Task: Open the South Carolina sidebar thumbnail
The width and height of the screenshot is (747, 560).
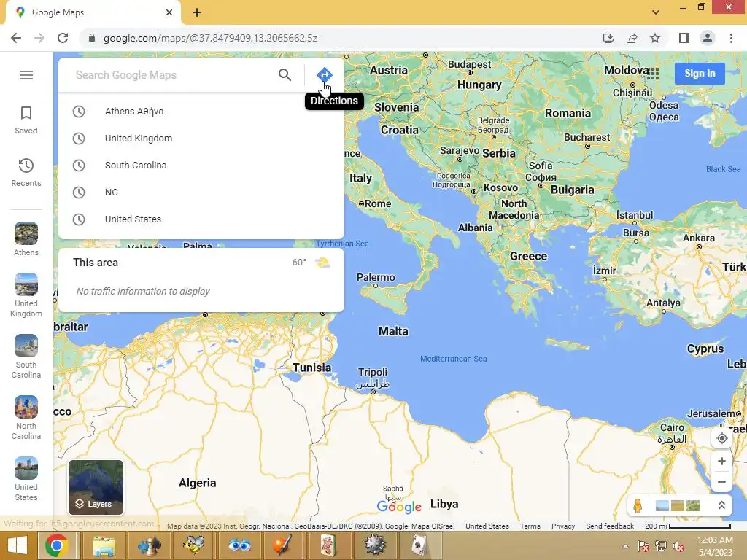Action: tap(26, 357)
